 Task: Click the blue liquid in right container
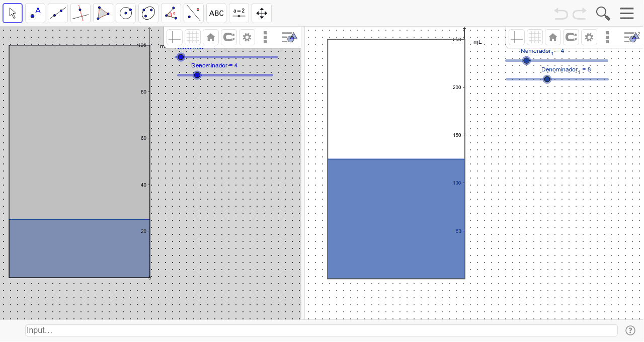click(396, 219)
